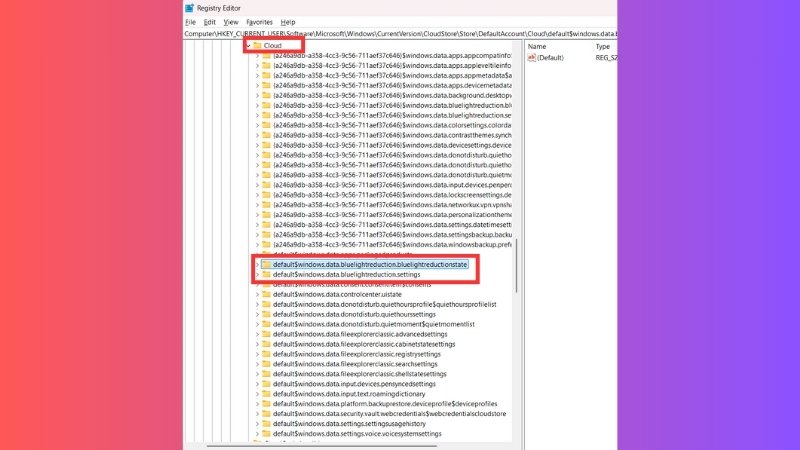Screen dimensions: 800x450
Task: Click folder icon of GUID contrastthemes key
Action: pos(266,135)
